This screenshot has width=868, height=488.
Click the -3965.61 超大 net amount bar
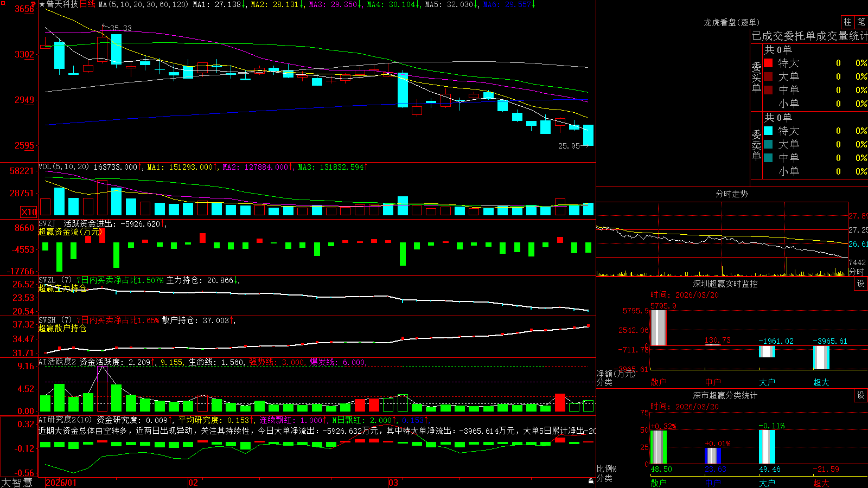[x=821, y=357]
